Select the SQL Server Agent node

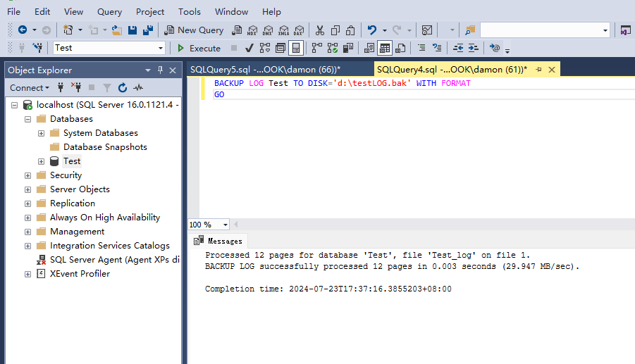point(115,260)
